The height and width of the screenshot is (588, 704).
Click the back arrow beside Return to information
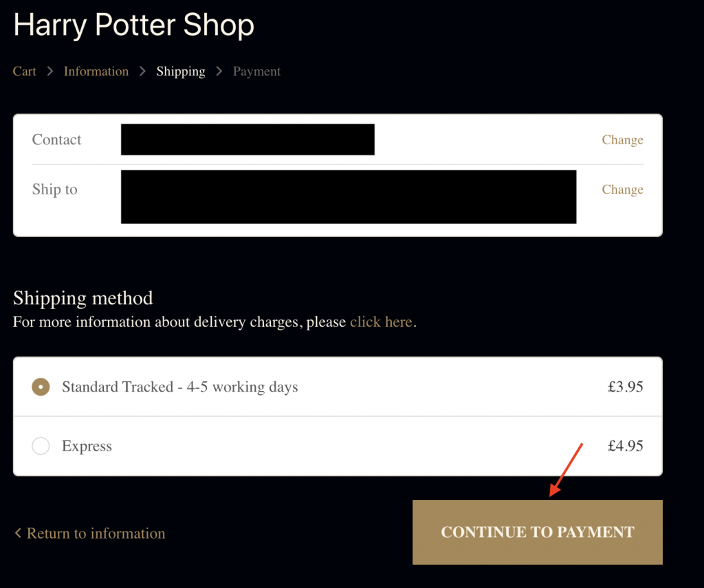[x=18, y=533]
